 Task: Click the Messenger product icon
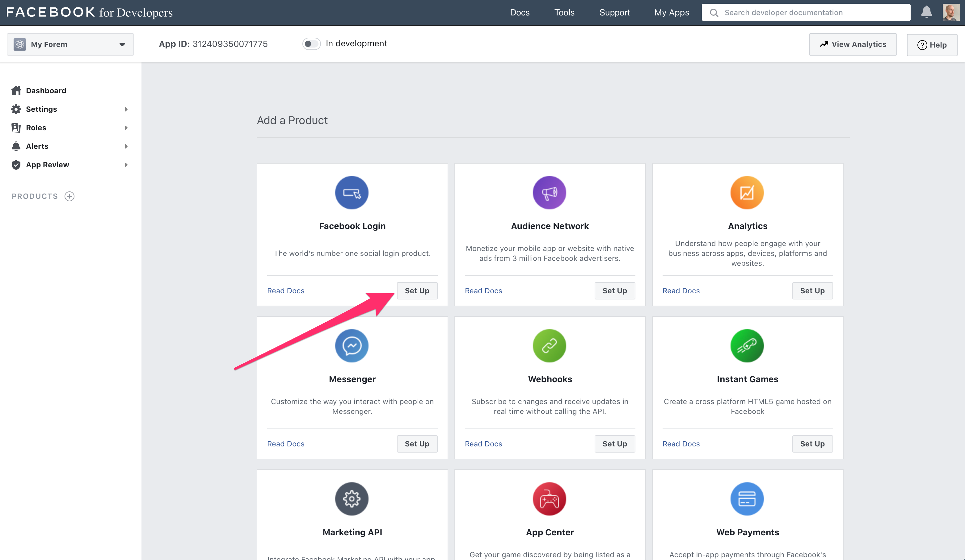[352, 345]
